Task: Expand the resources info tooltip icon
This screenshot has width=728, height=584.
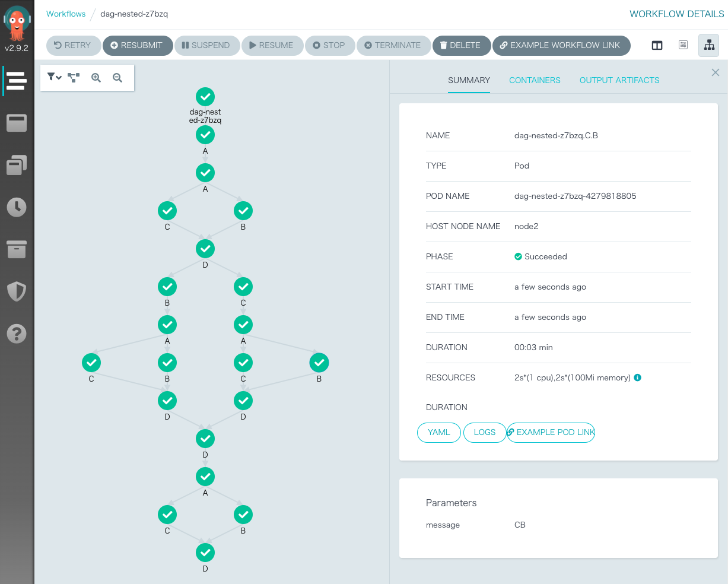Action: (x=637, y=377)
